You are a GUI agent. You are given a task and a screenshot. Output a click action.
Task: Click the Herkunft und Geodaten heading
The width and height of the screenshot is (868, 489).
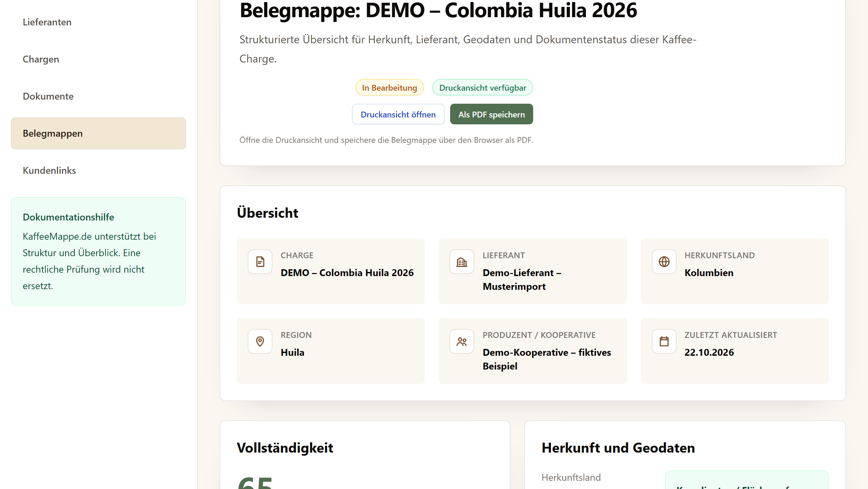[x=618, y=448]
